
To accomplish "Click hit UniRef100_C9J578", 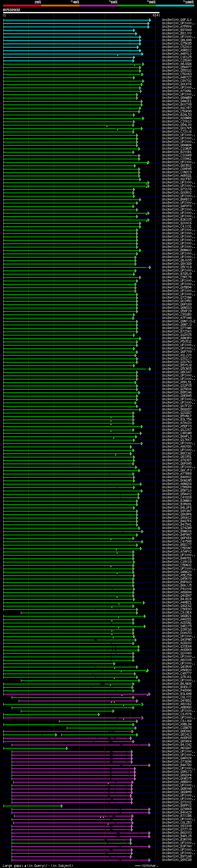I will pos(176,714).
